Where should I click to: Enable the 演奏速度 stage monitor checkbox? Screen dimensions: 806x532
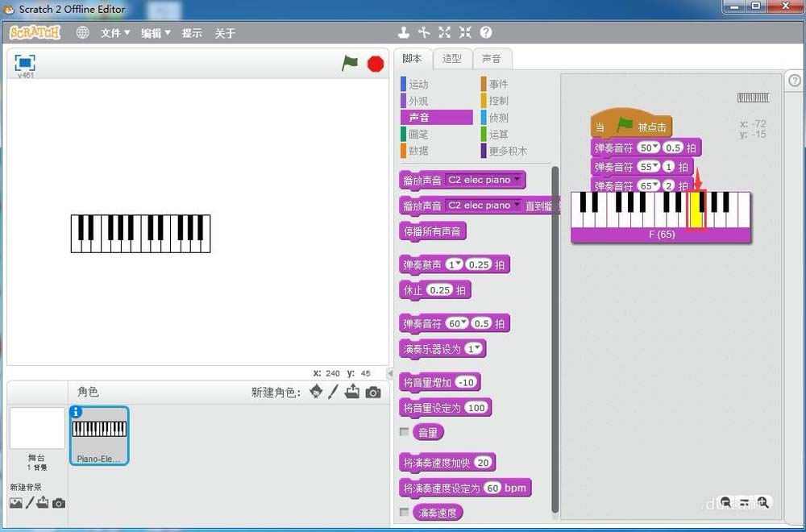pyautogui.click(x=405, y=513)
